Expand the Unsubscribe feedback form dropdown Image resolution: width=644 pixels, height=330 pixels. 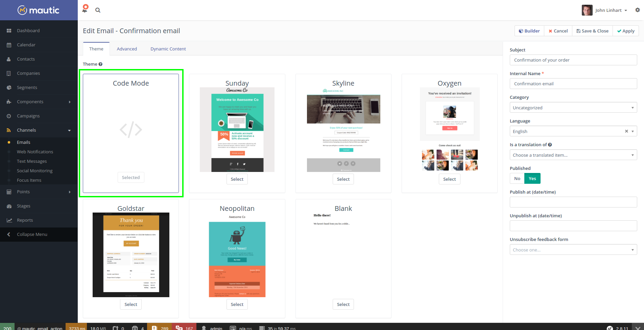[x=573, y=250]
